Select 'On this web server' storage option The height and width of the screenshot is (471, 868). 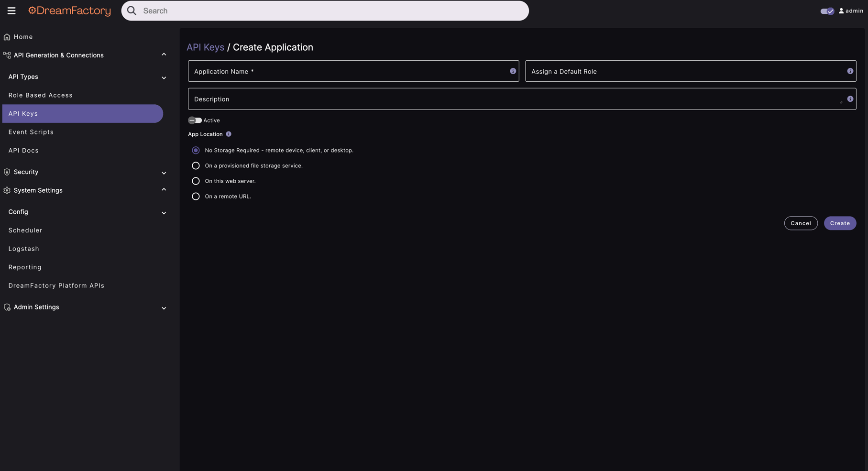pyautogui.click(x=196, y=181)
